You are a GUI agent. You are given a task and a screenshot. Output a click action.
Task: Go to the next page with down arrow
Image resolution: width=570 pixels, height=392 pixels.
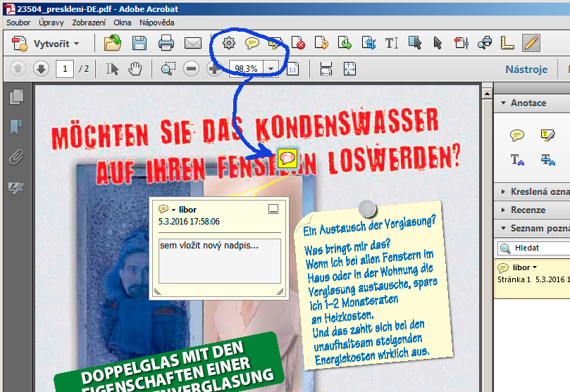click(41, 69)
